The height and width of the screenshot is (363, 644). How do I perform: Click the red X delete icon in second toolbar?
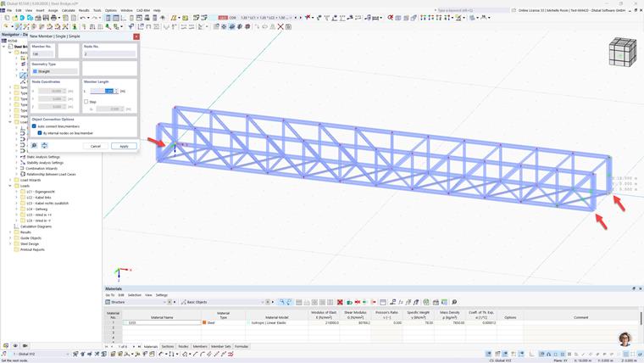pos(280,27)
